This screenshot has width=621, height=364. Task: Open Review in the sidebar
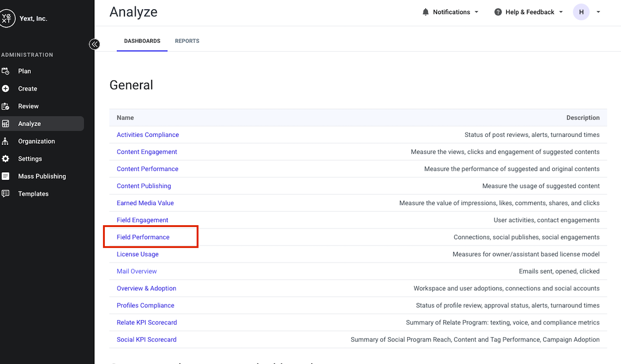coord(28,106)
